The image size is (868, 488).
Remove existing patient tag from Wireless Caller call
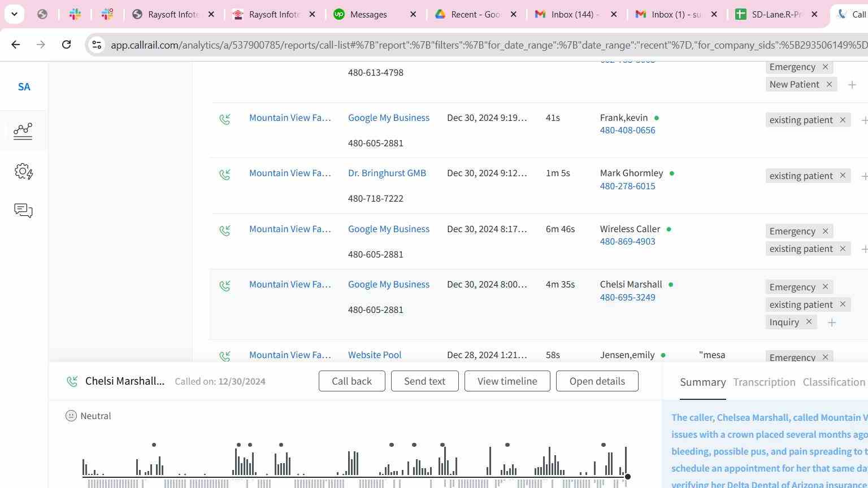click(843, 249)
